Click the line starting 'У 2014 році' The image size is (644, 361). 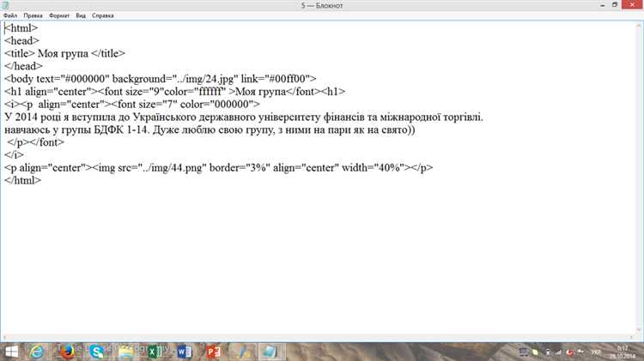pos(244,117)
